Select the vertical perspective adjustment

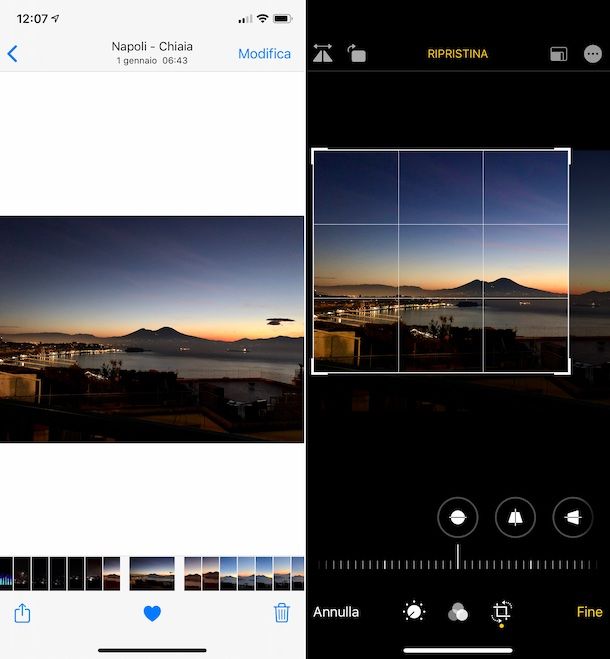[515, 517]
